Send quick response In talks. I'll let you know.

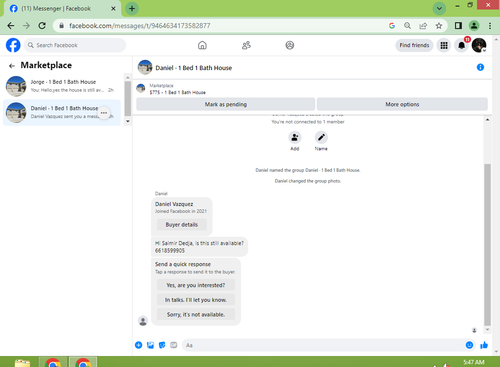pyautogui.click(x=196, y=300)
